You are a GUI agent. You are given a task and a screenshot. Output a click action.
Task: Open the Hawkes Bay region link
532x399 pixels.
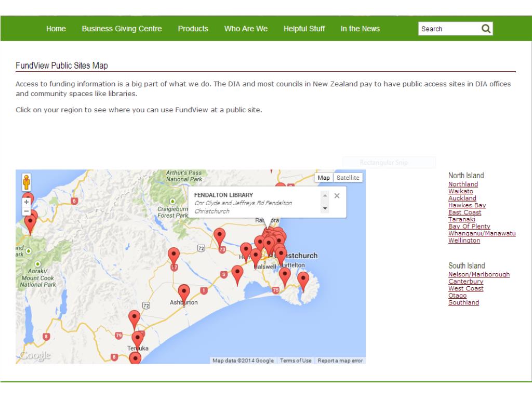pos(467,205)
